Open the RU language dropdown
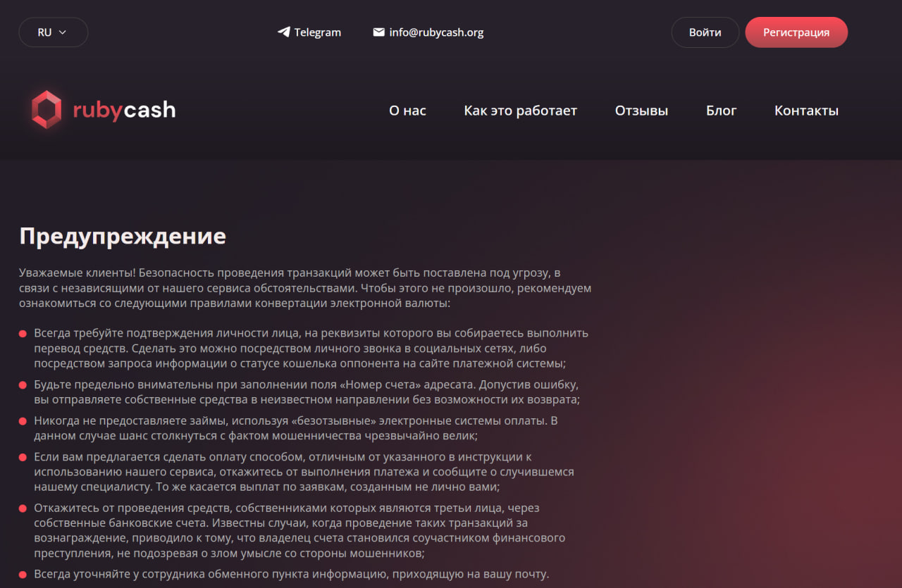The width and height of the screenshot is (902, 588). click(54, 32)
